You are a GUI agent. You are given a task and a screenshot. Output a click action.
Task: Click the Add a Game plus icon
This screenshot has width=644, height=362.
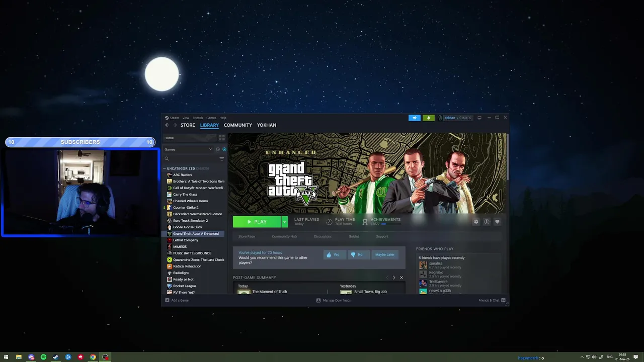[168, 300]
